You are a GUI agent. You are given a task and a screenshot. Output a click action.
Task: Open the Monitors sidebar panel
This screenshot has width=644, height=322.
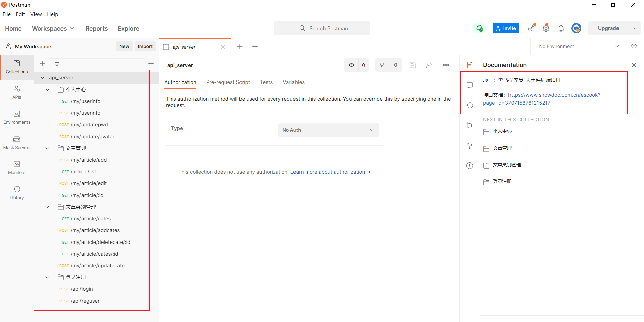point(17,168)
